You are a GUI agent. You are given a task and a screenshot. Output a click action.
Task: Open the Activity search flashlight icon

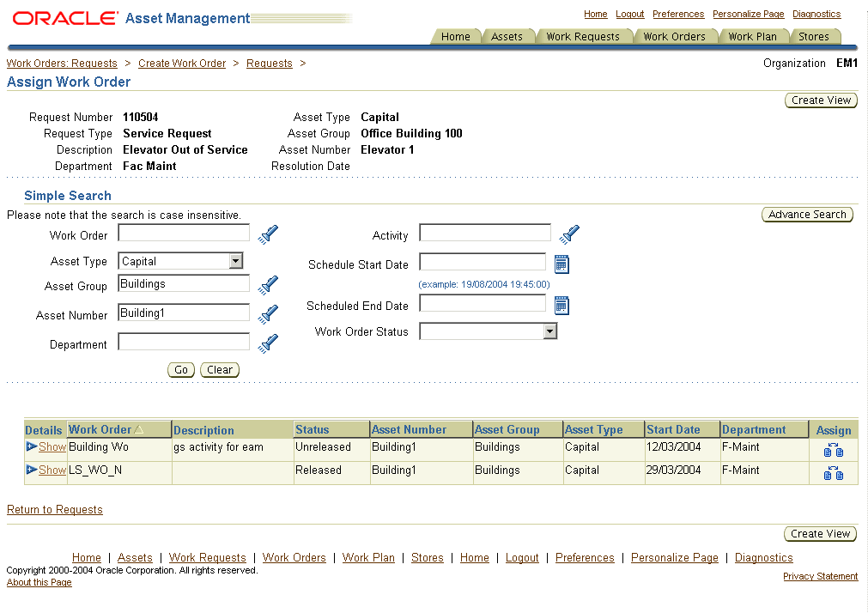(x=569, y=234)
